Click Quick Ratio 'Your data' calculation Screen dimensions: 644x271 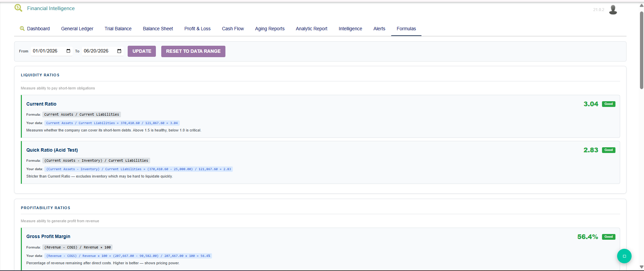pos(138,169)
